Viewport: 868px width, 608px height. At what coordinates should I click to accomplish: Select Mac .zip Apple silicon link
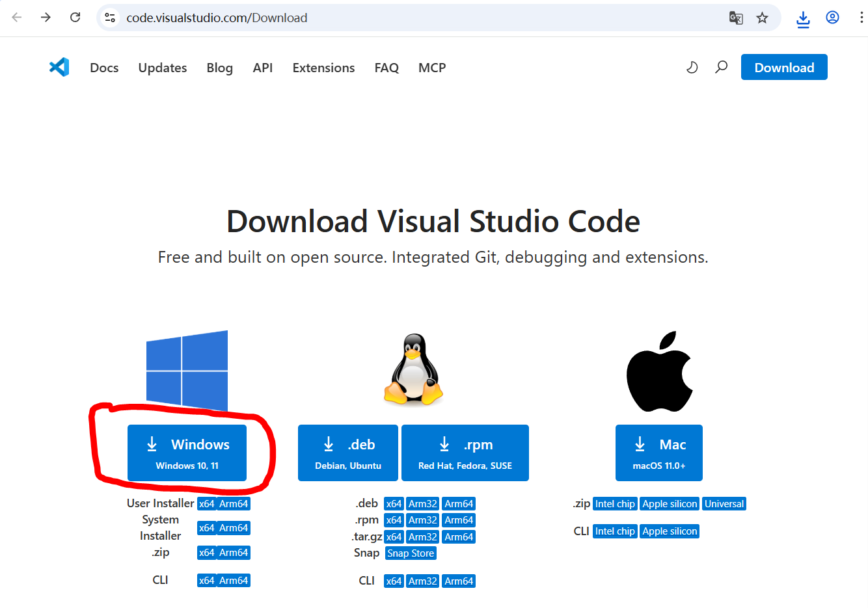coord(670,504)
